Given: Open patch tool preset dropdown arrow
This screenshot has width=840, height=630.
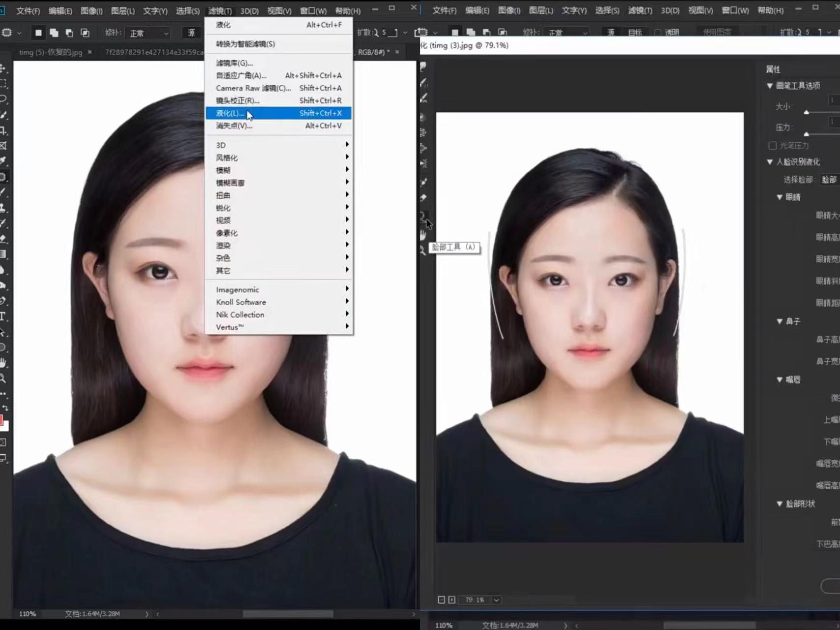Looking at the screenshot, I should point(19,33).
